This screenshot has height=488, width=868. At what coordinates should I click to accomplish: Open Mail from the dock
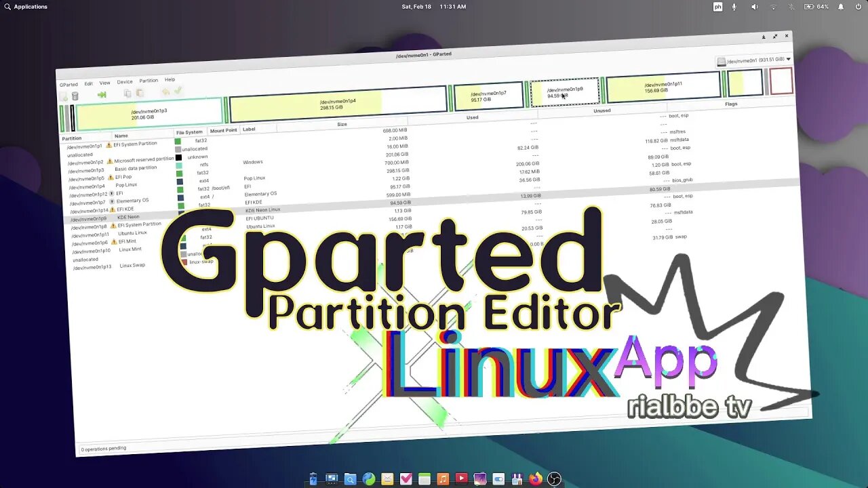click(387, 479)
